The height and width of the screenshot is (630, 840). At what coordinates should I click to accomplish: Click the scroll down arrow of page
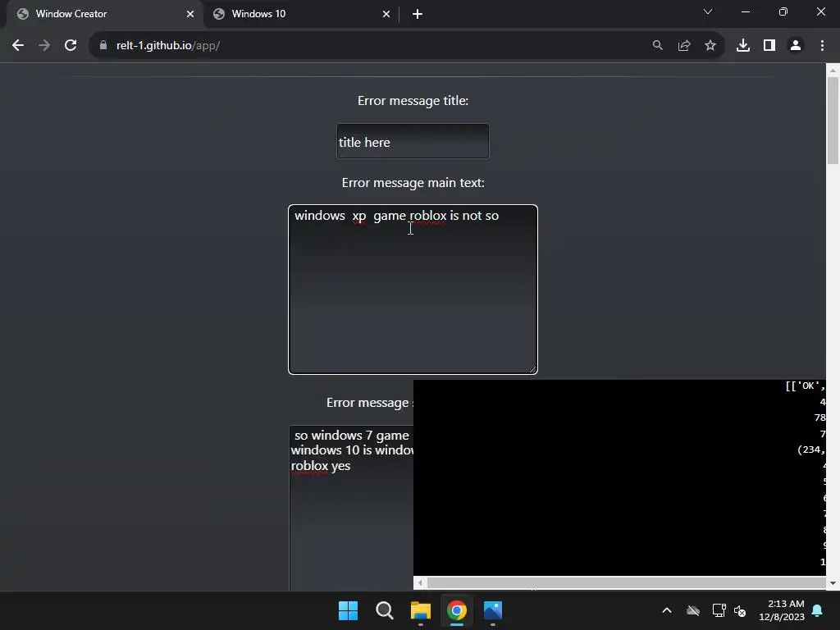[x=833, y=583]
